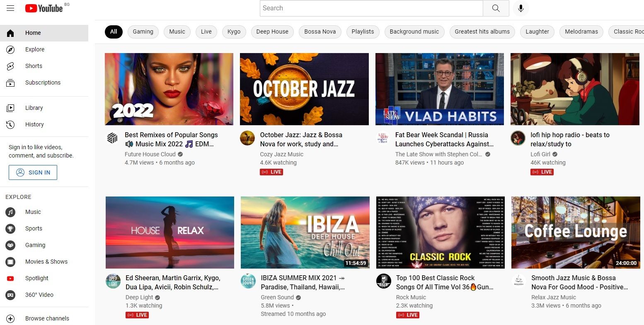Open 'Best Remixes of Popular Songs' title
The height and width of the screenshot is (325, 644).
click(171, 140)
